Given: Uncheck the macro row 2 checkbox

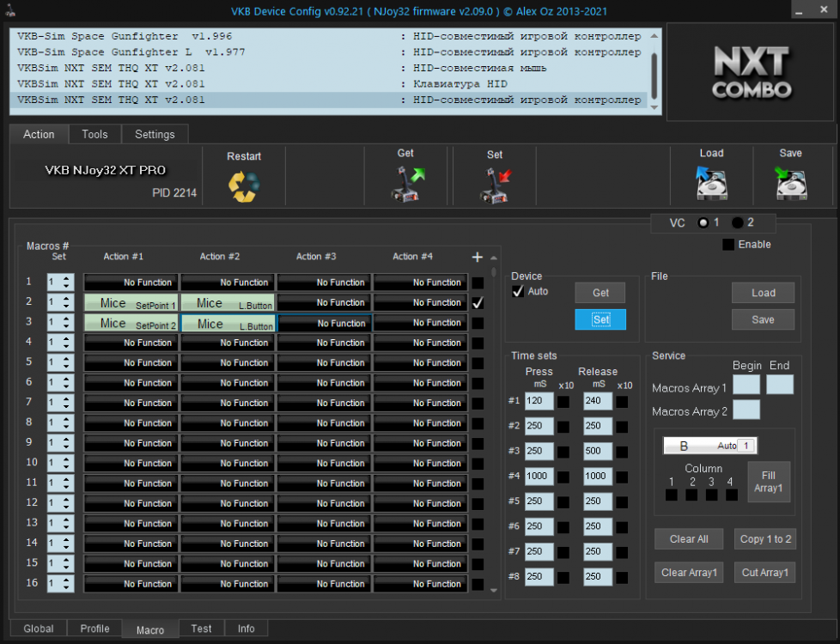Looking at the screenshot, I should [478, 302].
